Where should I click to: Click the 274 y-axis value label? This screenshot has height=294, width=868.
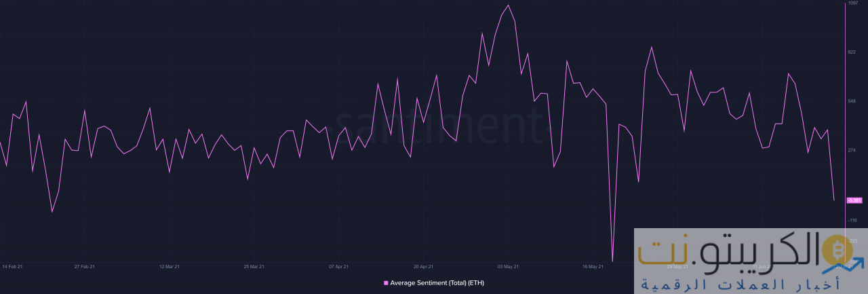tap(852, 150)
